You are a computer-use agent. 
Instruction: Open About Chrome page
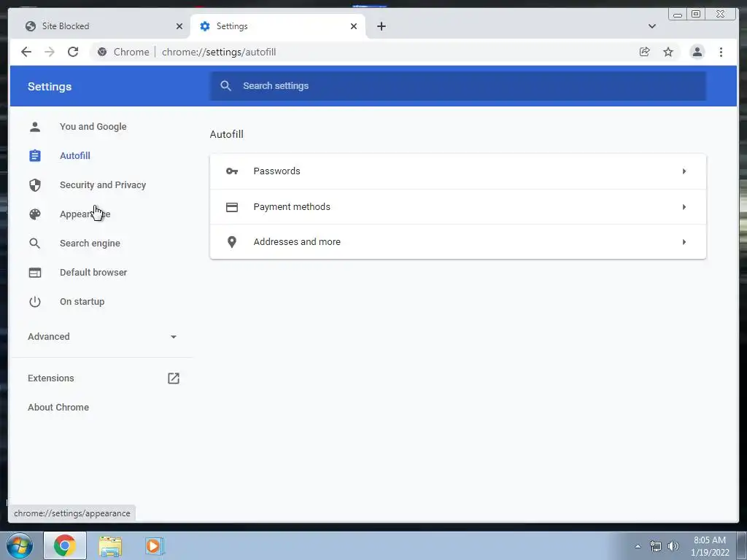pyautogui.click(x=58, y=407)
